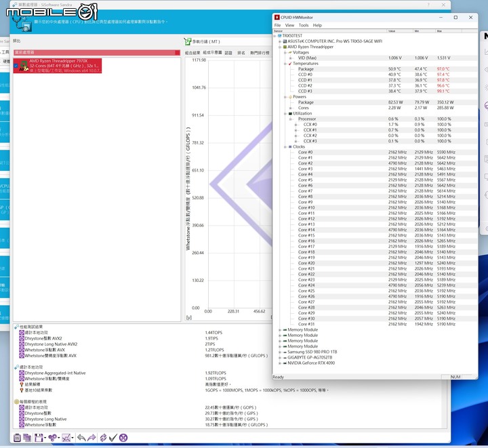Click the purple linked-circles engine icon in Sandra toolbar
Image resolution: width=488 pixels, height=448 pixels.
(x=52, y=438)
